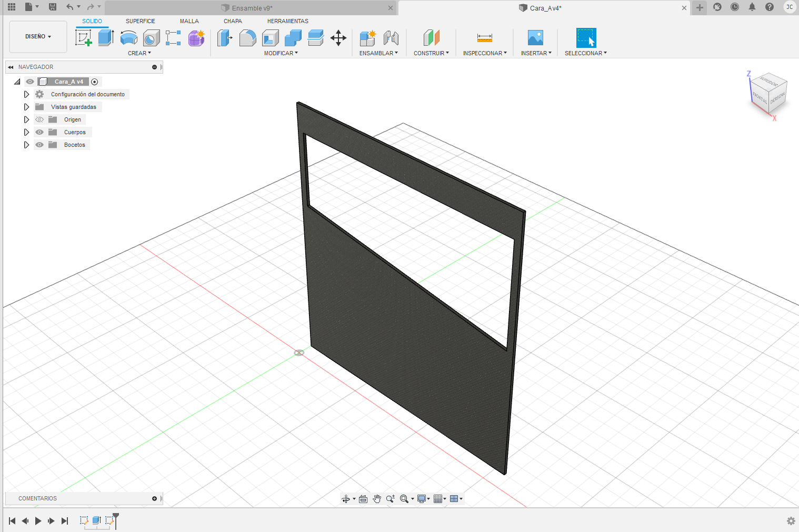This screenshot has height=532, width=799.
Task: Select the Offset Face tool
Action: [x=315, y=38]
